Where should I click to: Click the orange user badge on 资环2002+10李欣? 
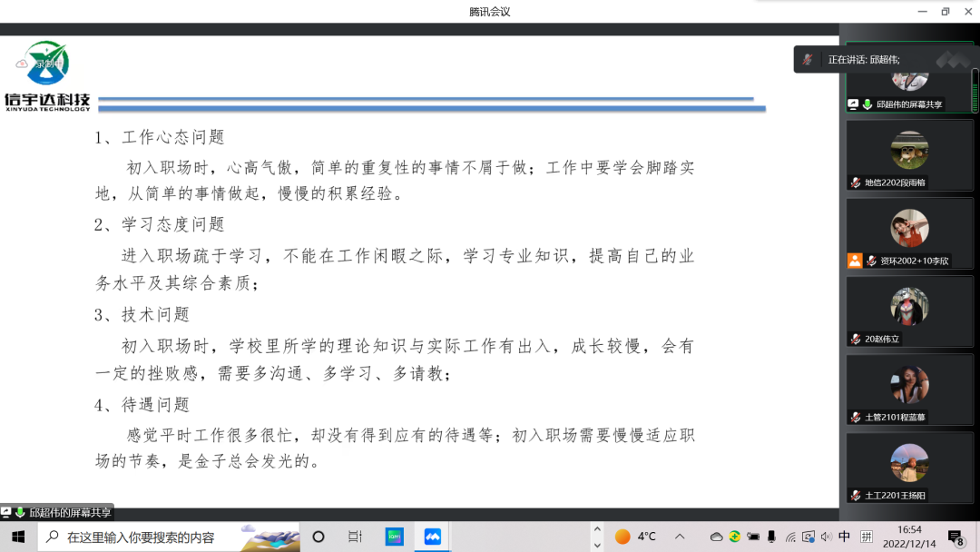coord(855,261)
